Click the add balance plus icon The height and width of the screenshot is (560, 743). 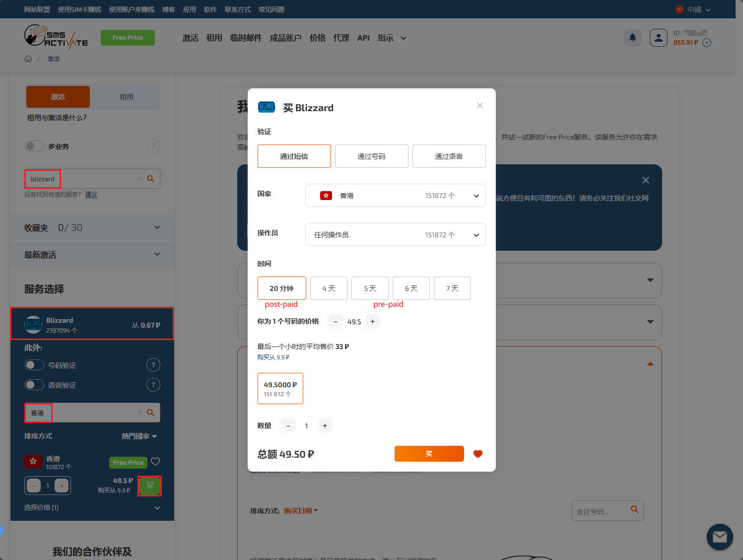pyautogui.click(x=707, y=43)
